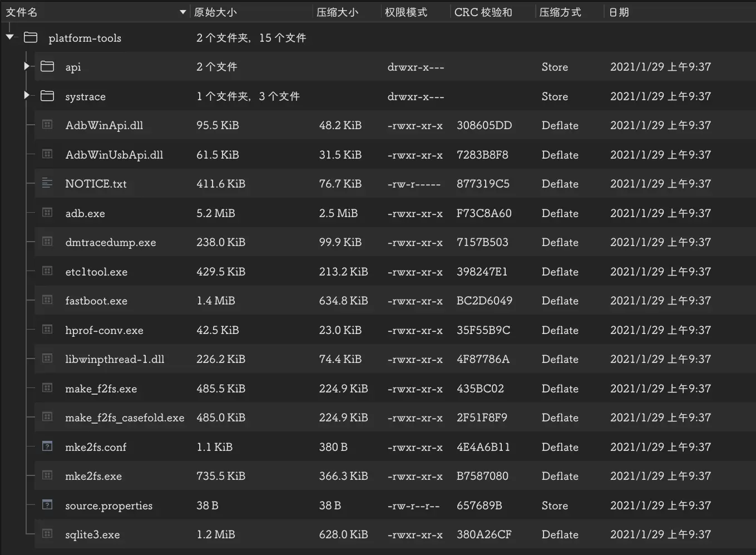Click the executable icon beside fastboot.exe
Viewport: 756px width, 555px height.
point(47,300)
